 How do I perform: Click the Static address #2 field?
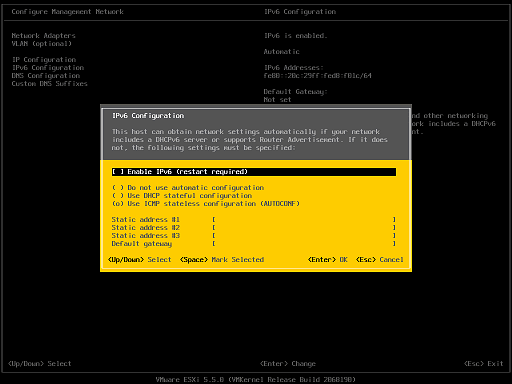coord(304,228)
